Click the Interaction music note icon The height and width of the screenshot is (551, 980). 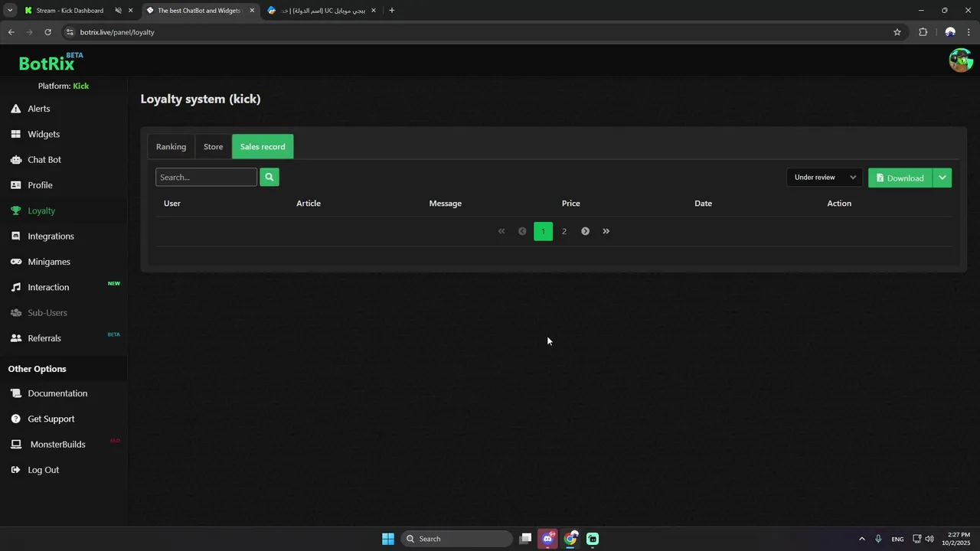[16, 287]
